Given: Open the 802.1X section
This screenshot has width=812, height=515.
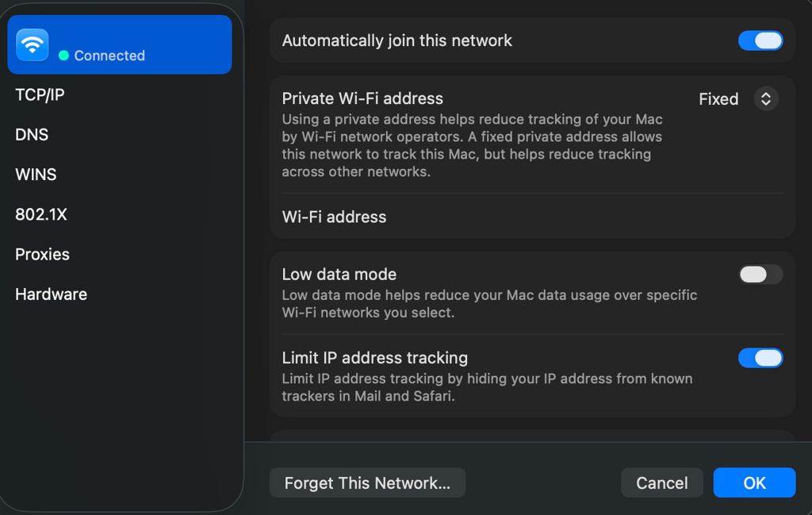Looking at the screenshot, I should click(41, 214).
